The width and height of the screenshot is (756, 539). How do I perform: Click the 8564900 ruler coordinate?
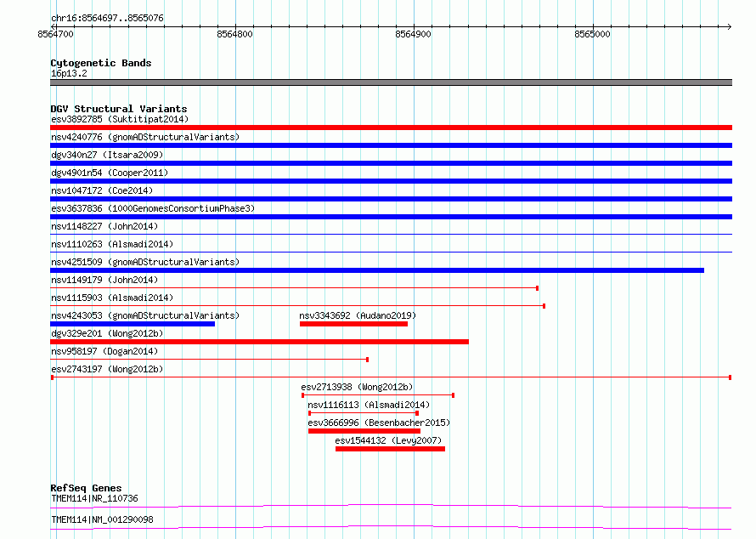tap(413, 34)
